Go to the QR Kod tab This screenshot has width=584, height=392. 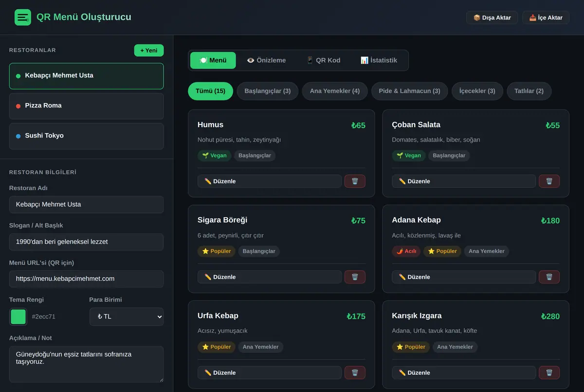click(x=323, y=60)
